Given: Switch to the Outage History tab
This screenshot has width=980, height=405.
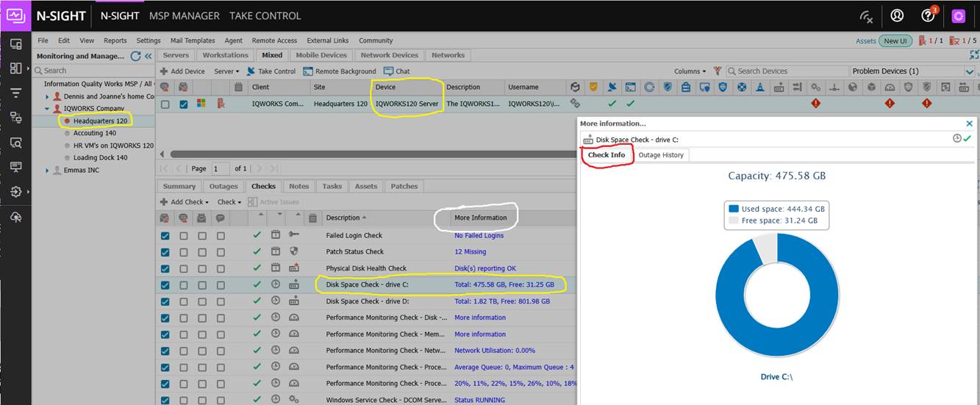Looking at the screenshot, I should [660, 155].
